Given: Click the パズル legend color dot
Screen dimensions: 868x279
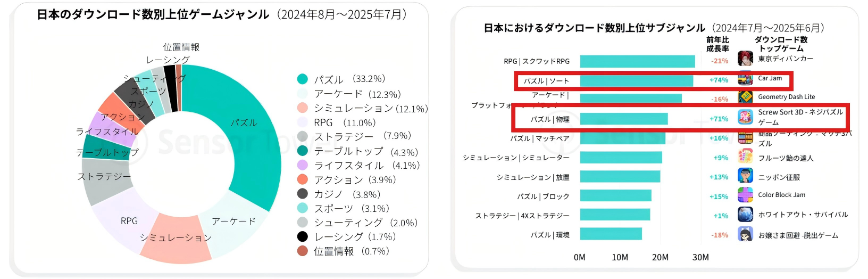Looking at the screenshot, I should pyautogui.click(x=302, y=79).
